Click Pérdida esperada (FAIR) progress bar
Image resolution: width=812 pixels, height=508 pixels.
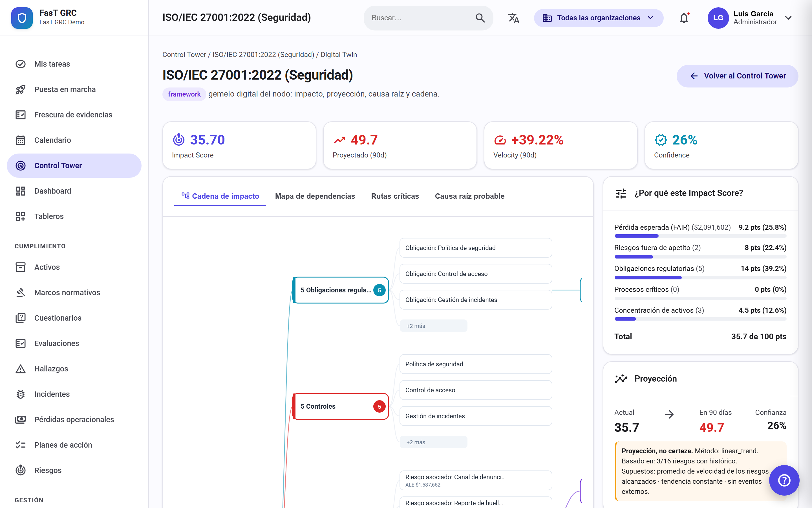(700, 236)
